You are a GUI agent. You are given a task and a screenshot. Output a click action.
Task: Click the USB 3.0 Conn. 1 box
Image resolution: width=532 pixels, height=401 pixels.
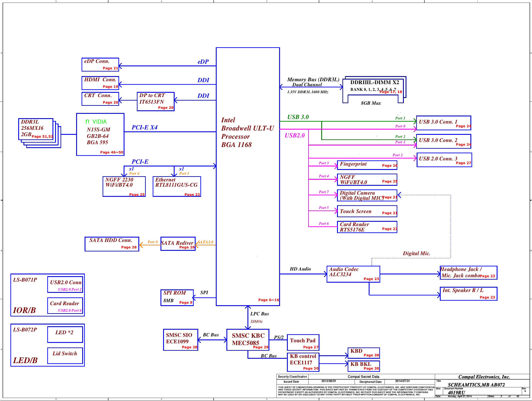click(x=443, y=123)
